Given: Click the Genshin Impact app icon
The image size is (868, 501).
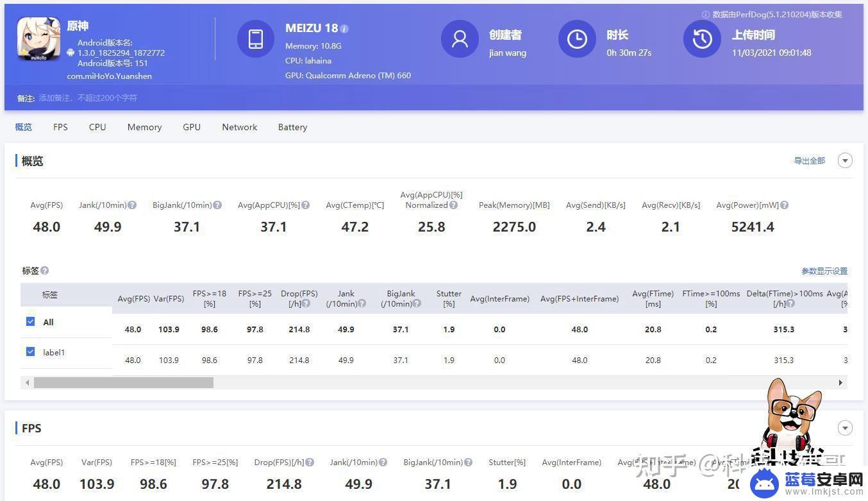Looking at the screenshot, I should click(x=38, y=39).
